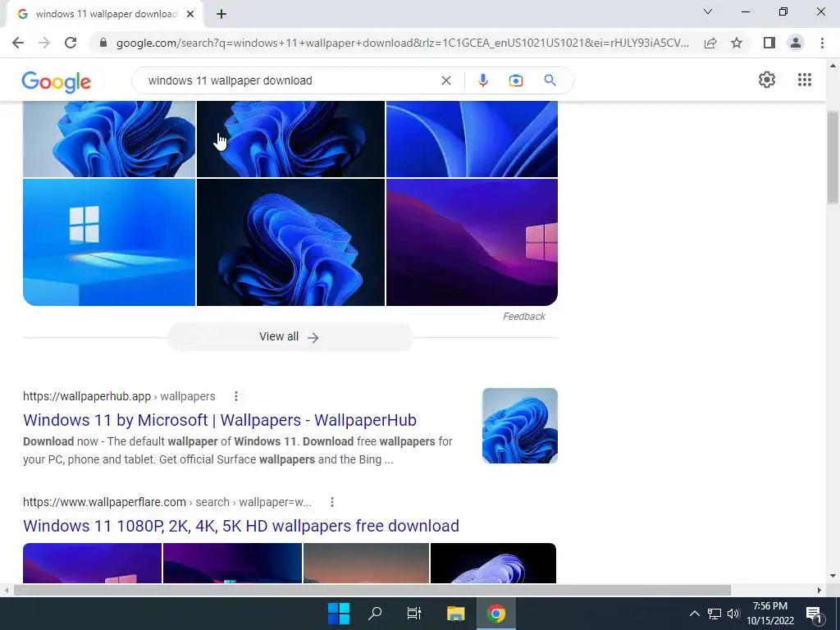840x630 pixels.
Task: Click the View all images button
Action: [290, 337]
